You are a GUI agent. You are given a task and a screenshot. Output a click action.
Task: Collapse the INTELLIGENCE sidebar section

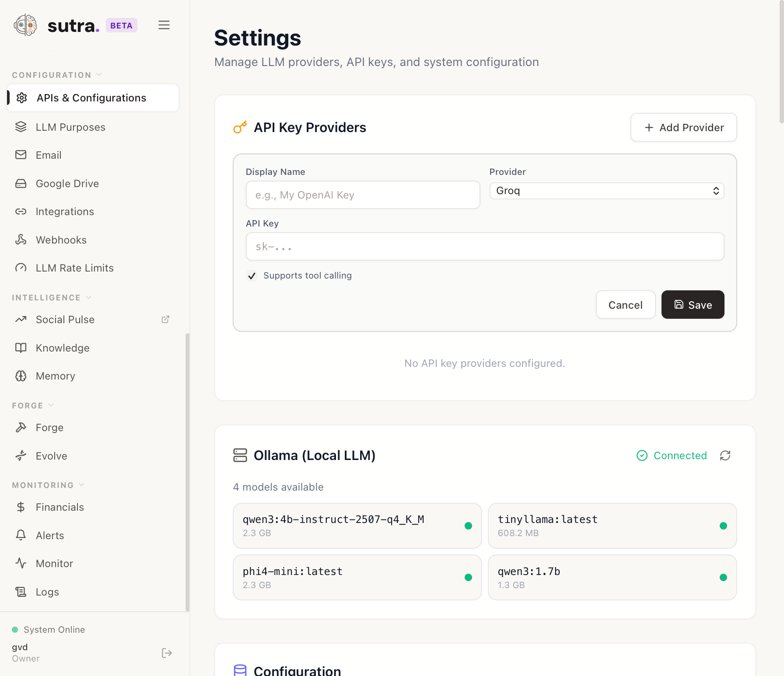coord(52,297)
